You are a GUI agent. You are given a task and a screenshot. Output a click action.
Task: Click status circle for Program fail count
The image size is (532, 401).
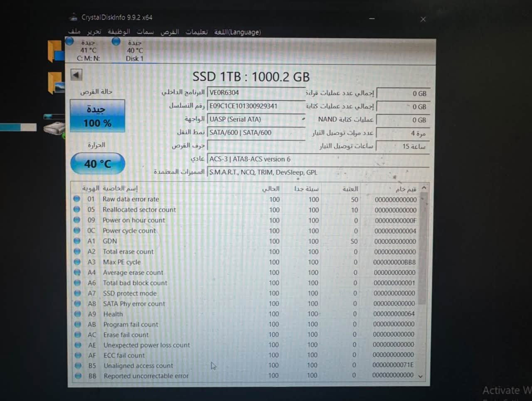click(78, 324)
